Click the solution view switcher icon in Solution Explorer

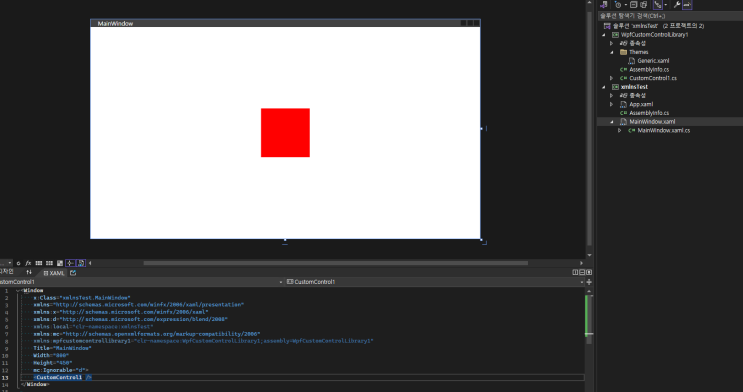pos(604,5)
